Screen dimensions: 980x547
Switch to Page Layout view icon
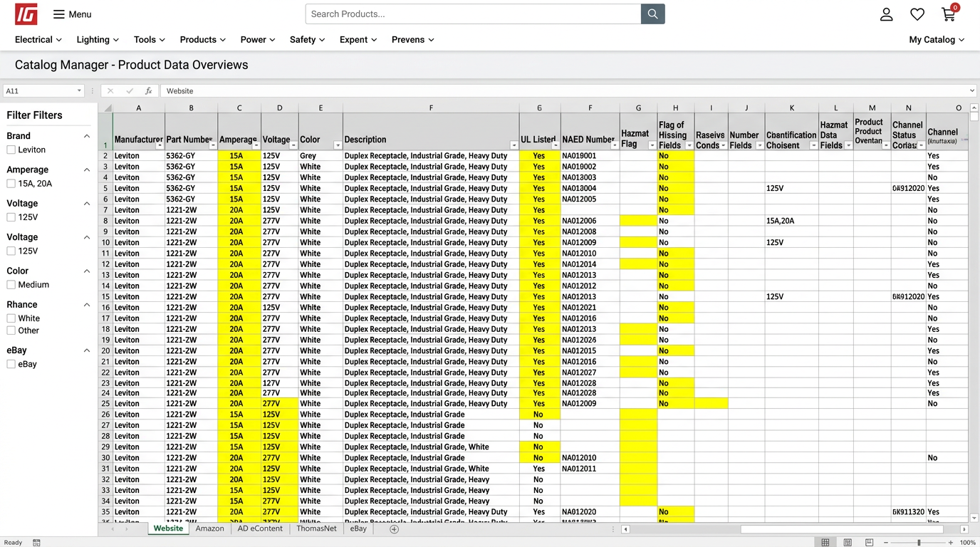pyautogui.click(x=847, y=543)
